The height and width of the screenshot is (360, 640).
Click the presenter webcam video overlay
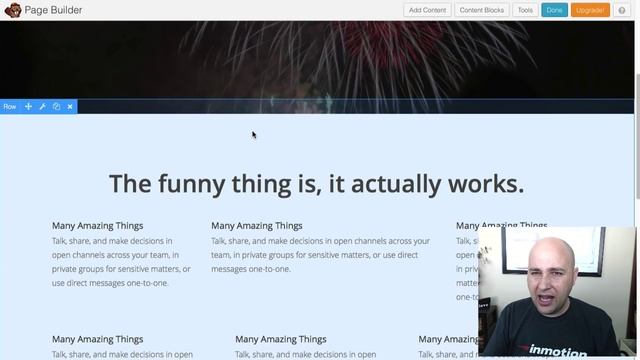point(557,291)
